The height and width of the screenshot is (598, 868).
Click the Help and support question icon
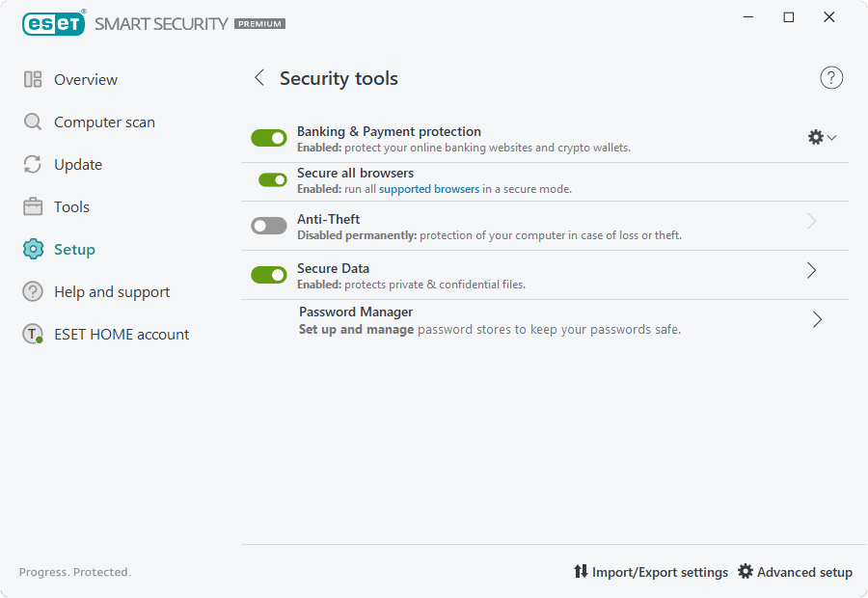tap(33, 291)
